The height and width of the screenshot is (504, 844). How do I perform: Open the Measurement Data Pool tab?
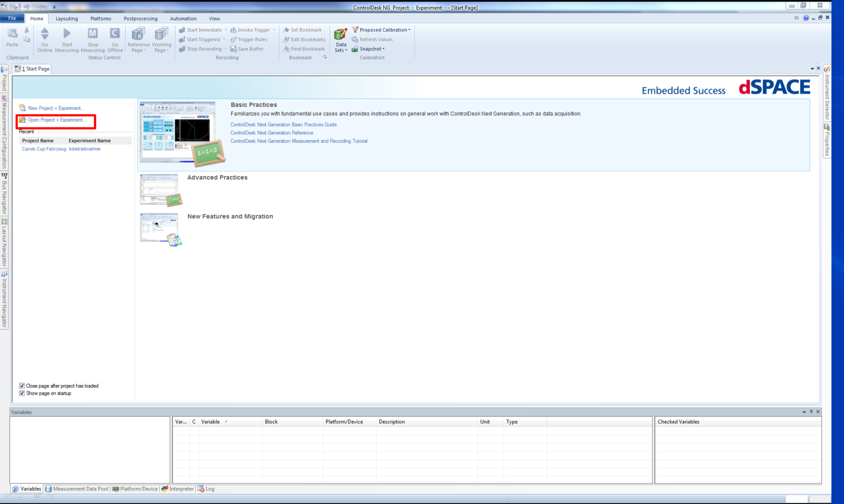pyautogui.click(x=76, y=489)
